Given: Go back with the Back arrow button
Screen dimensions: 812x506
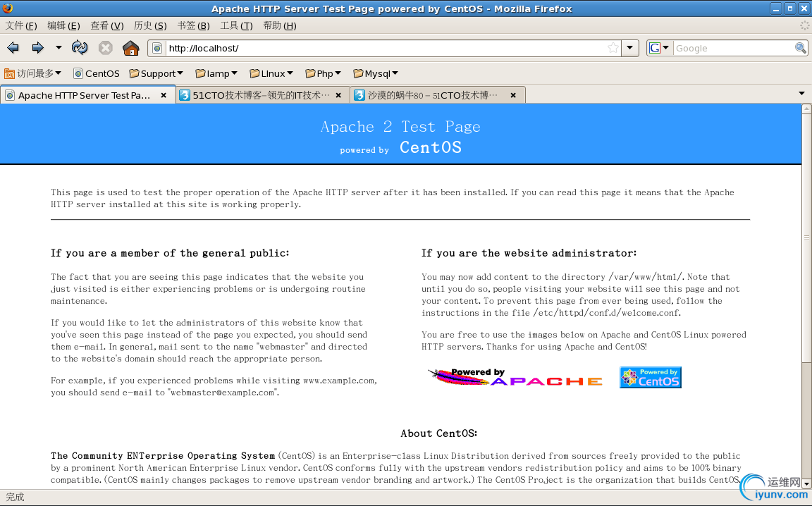Looking at the screenshot, I should pos(13,48).
